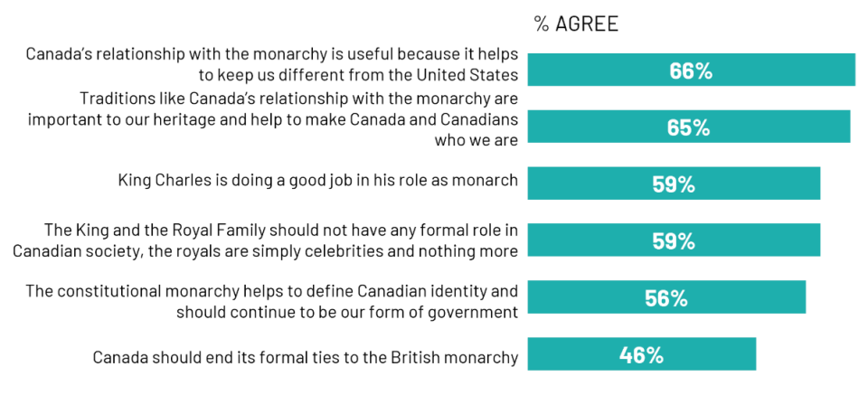Image resolution: width=868 pixels, height=395 pixels.
Task: Click the 66% bar for United States statement
Action: pyautogui.click(x=691, y=70)
